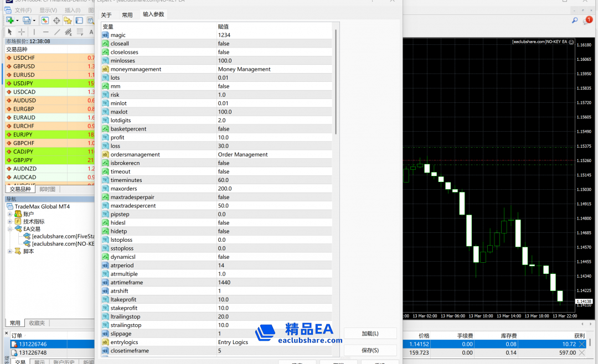Screen dimensions: 598x364
Task: Select the Vertical Line drawing tool
Action: pos(34,32)
